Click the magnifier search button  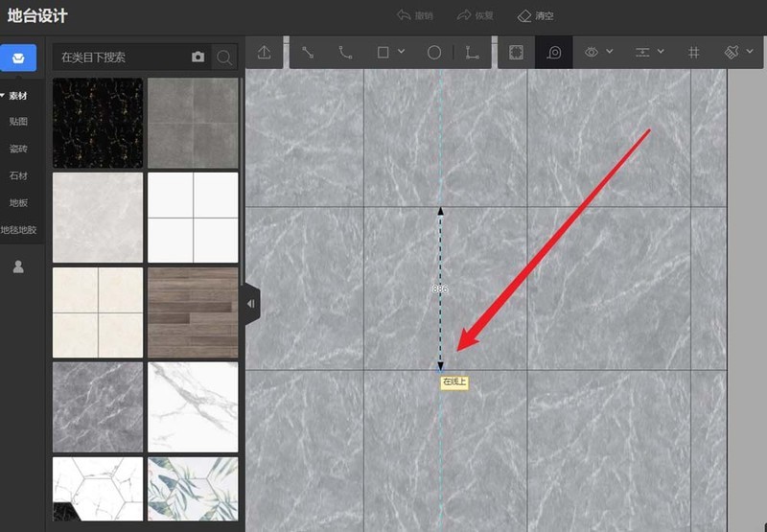coord(224,58)
